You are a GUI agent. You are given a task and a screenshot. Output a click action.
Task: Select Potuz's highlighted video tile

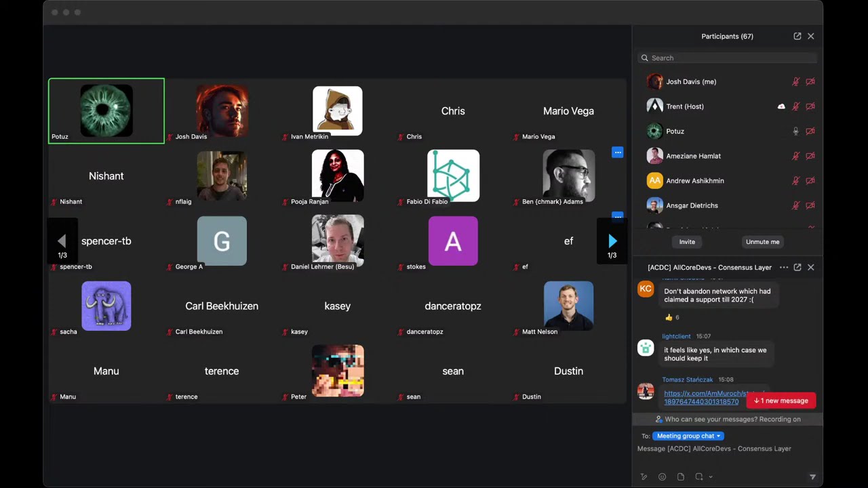click(x=106, y=111)
